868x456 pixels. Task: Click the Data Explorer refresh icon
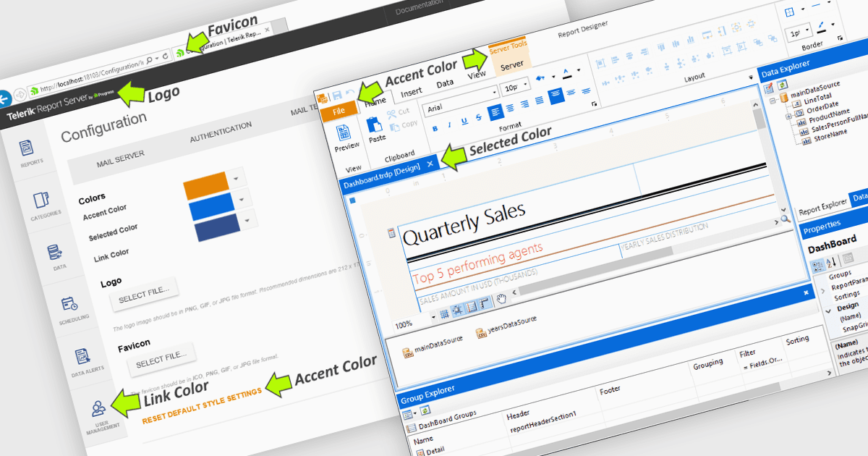point(782,85)
